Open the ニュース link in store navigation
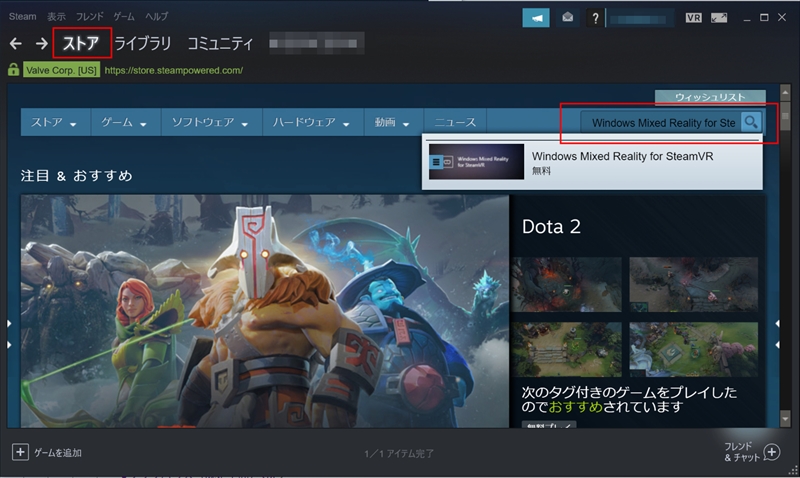The height and width of the screenshot is (478, 800). [x=455, y=123]
